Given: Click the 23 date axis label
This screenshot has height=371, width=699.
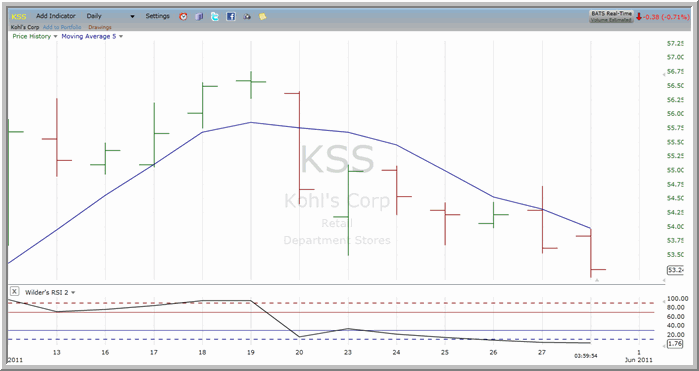Looking at the screenshot, I should [x=348, y=352].
